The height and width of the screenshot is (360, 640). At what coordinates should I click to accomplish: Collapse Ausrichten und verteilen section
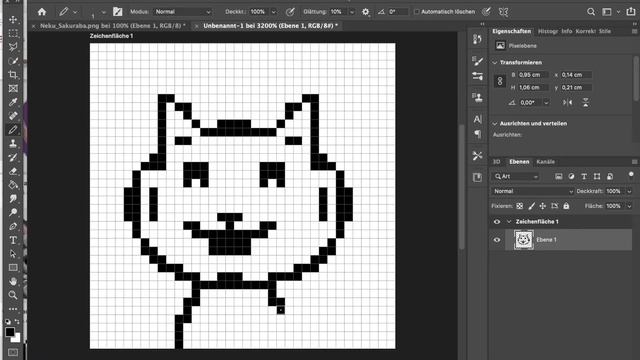point(495,123)
